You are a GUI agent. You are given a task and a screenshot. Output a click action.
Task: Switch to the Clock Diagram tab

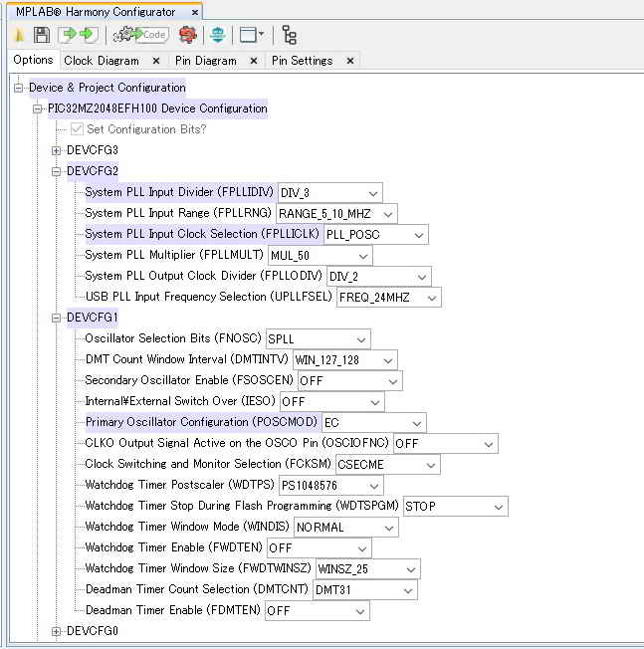(102, 61)
